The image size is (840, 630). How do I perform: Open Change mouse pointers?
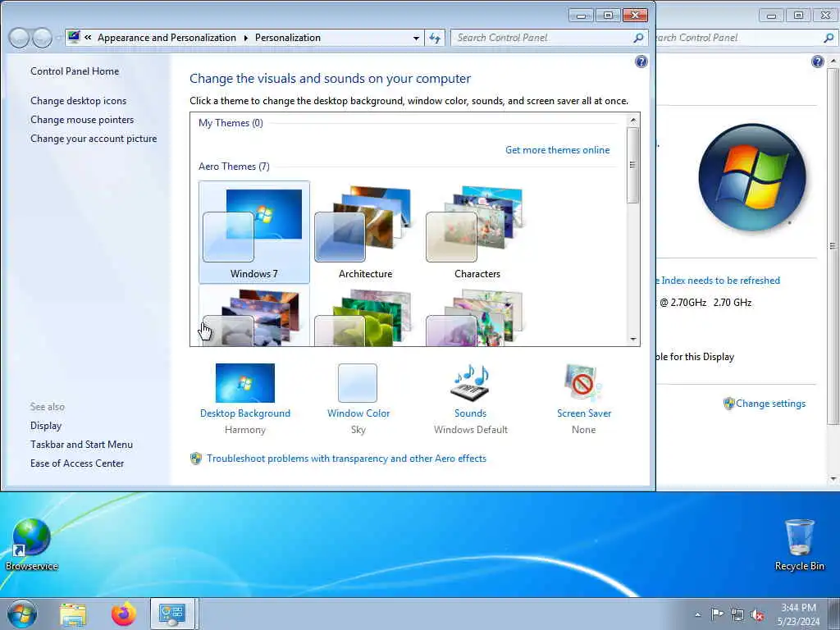coord(82,120)
